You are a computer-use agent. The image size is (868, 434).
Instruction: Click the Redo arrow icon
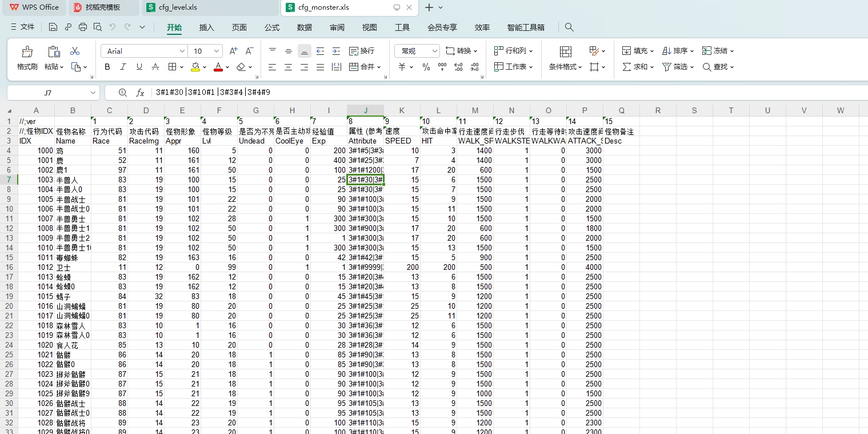pyautogui.click(x=127, y=27)
